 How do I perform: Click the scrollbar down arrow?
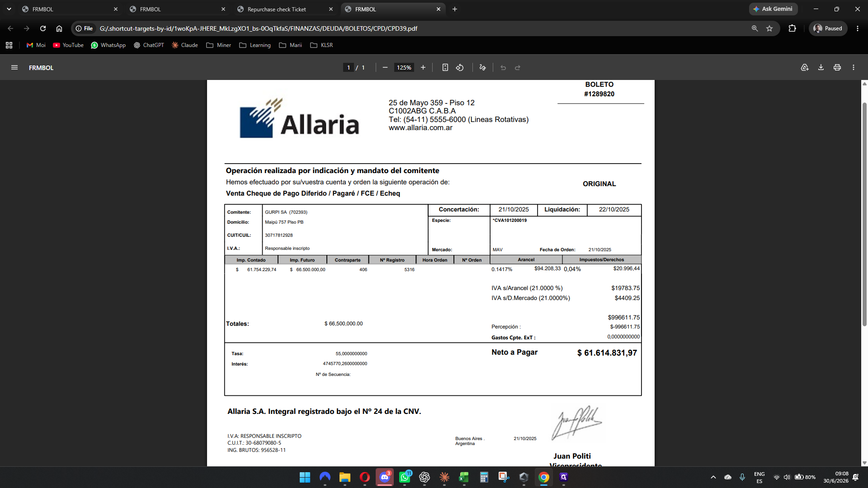point(864,463)
